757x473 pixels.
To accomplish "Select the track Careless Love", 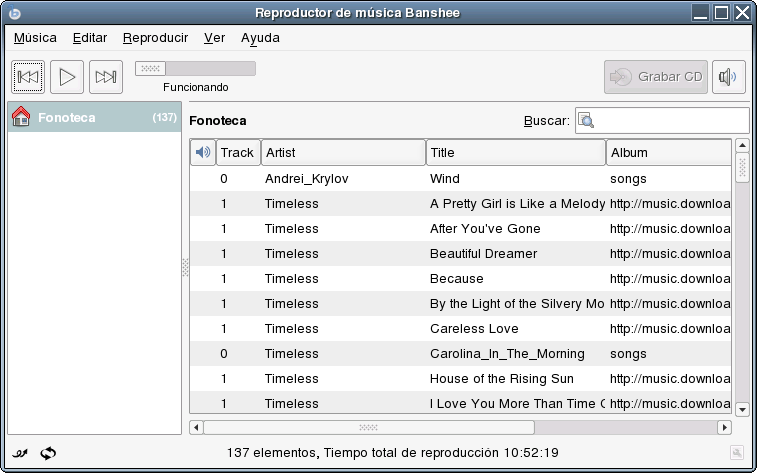I will (x=474, y=329).
